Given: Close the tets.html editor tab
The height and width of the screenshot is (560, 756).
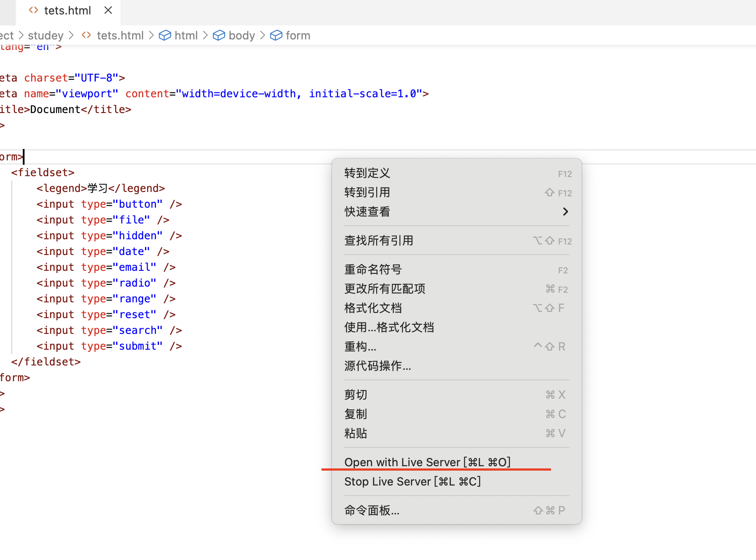Looking at the screenshot, I should pos(108,10).
